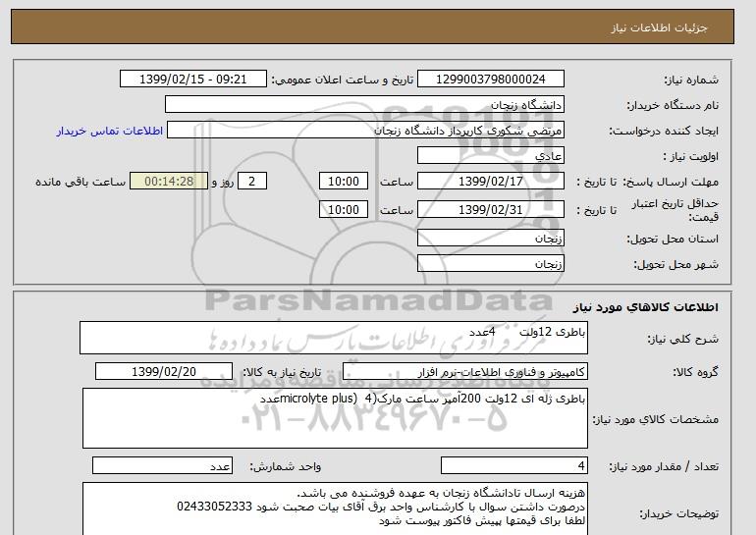Click general description box باطری 12ولت 4عدد

(334, 338)
